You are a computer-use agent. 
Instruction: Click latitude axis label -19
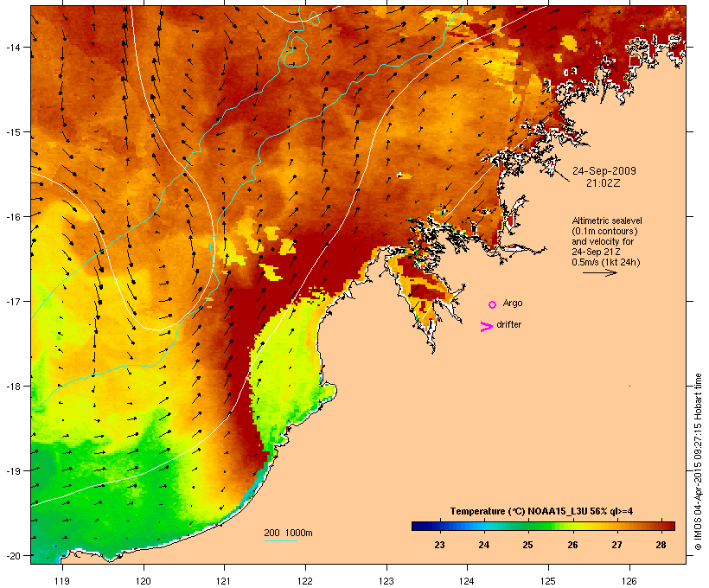(x=12, y=471)
